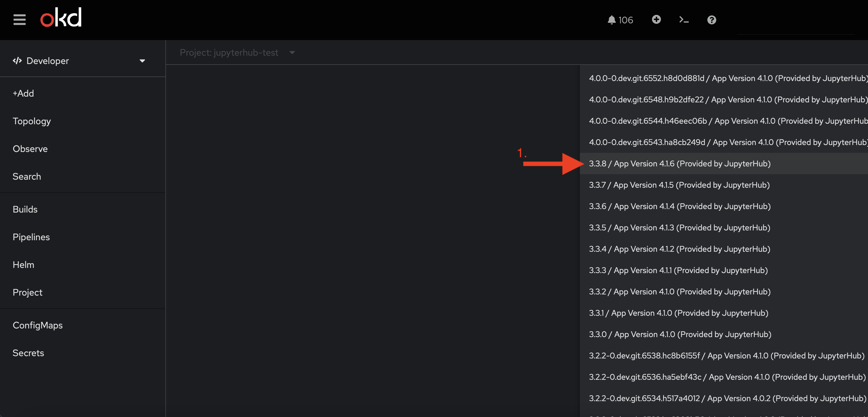The height and width of the screenshot is (417, 868).
Task: Toggle the hamburger navigation menu
Action: point(20,20)
